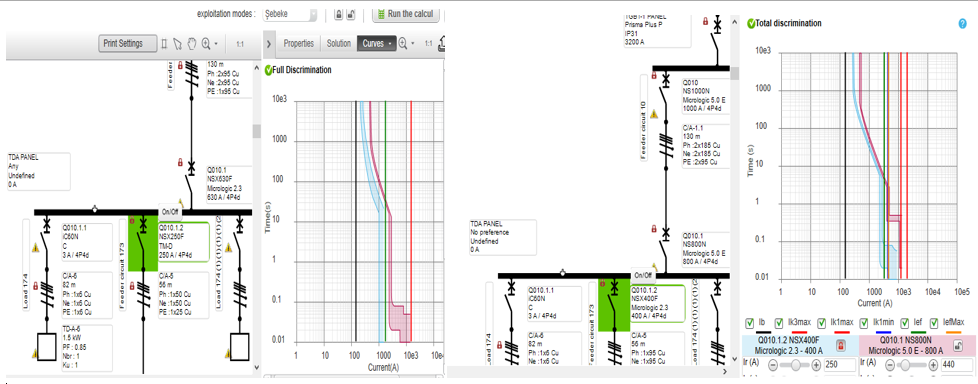978x384 pixels.
Task: Increase Ir for NSX400F with plus button
Action: coord(816,366)
